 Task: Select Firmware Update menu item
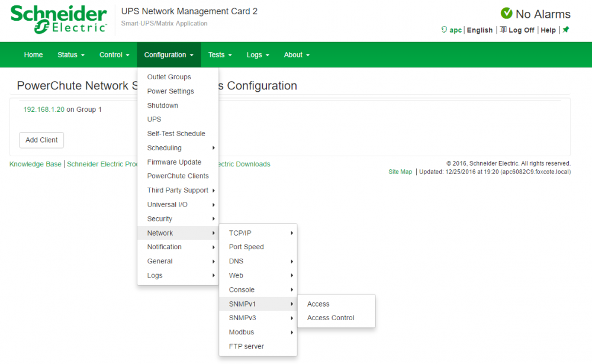[x=178, y=162]
